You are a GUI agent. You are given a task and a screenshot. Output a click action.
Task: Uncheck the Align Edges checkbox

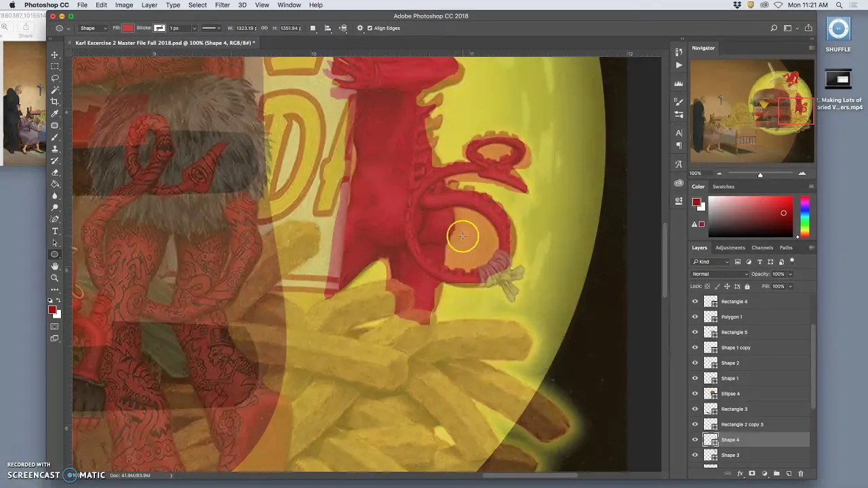pos(370,28)
